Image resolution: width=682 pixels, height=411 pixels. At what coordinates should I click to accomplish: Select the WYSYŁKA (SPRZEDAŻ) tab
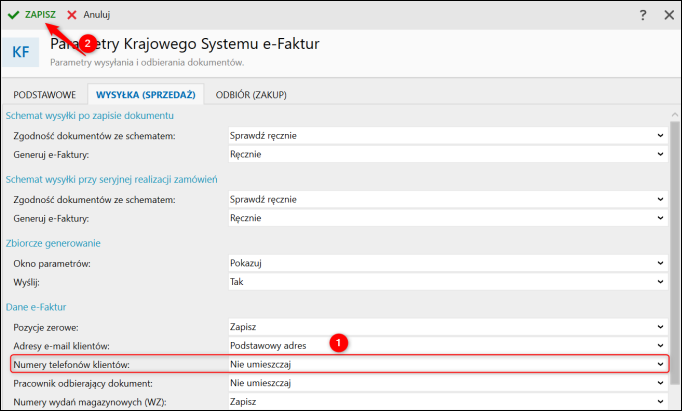144,95
